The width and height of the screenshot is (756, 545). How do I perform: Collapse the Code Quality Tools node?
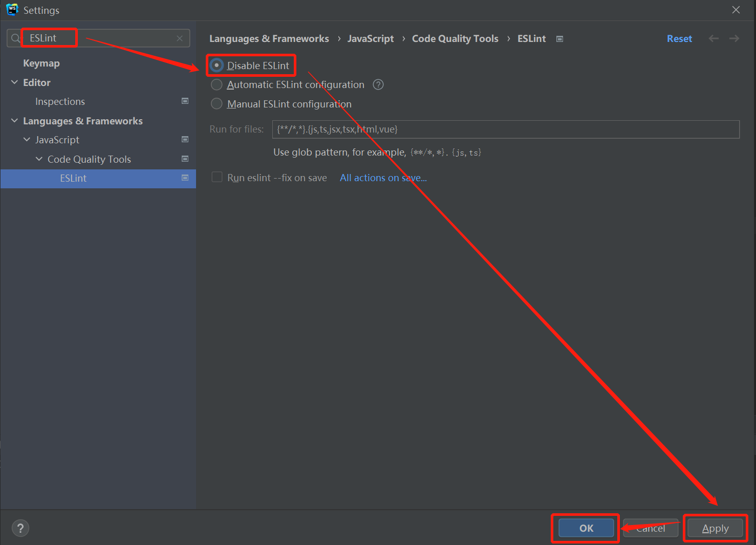click(39, 159)
